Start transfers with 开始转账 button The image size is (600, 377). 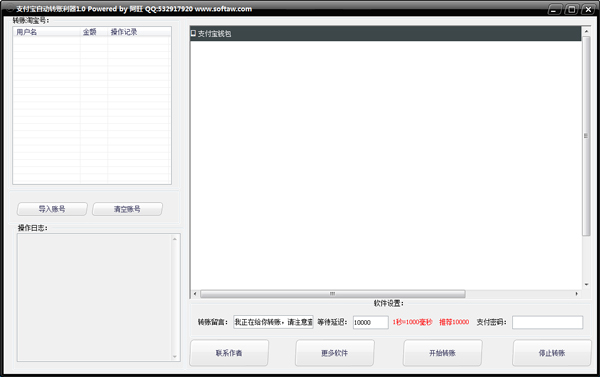tap(442, 353)
